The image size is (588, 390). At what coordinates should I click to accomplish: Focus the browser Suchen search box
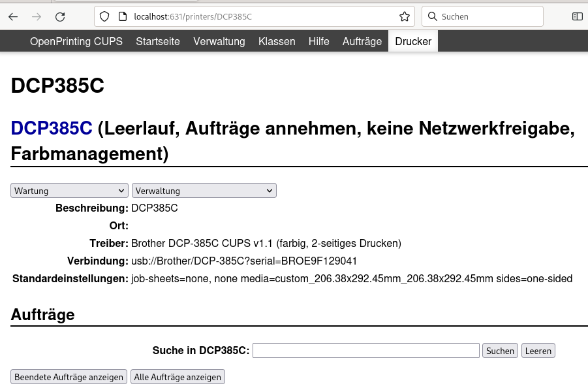point(482,16)
